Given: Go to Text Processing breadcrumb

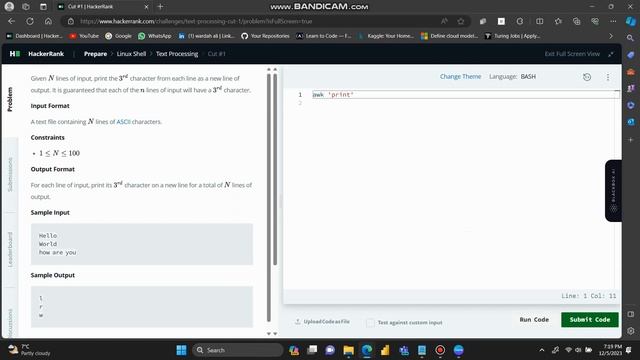Looking at the screenshot, I should pyautogui.click(x=177, y=53).
